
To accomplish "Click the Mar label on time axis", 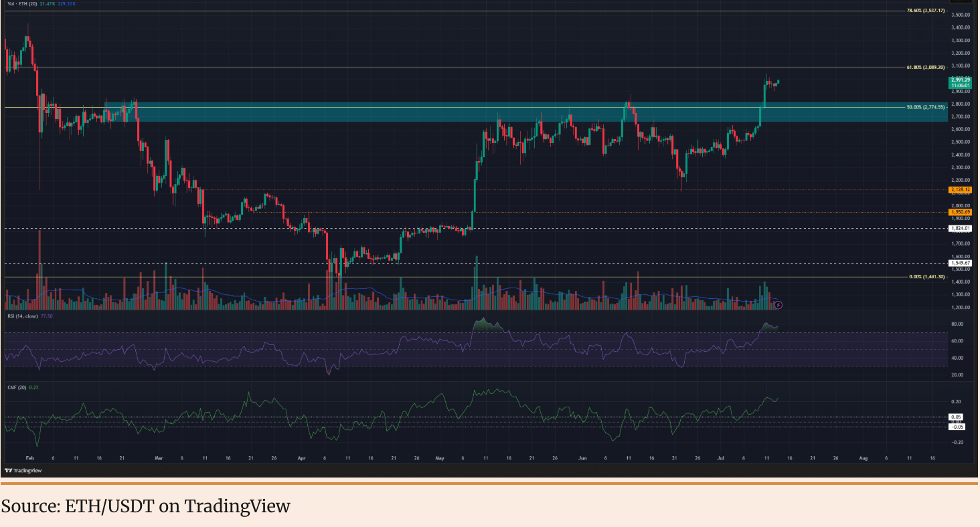I will (x=159, y=459).
